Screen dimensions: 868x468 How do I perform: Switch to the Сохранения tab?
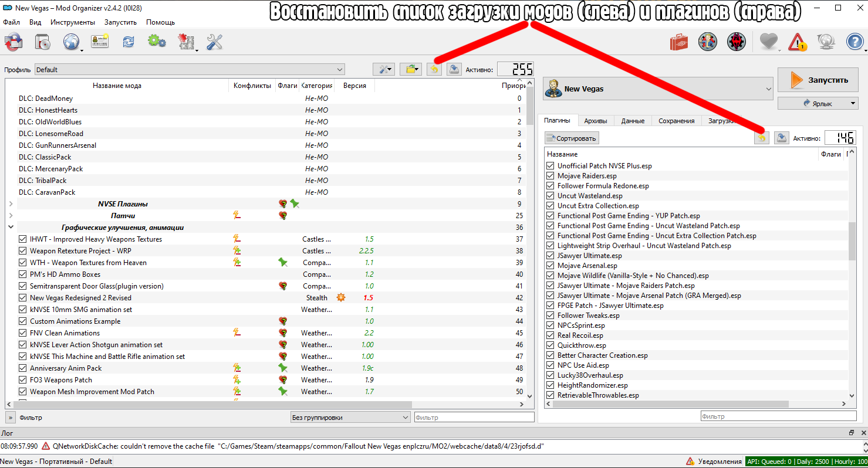(x=677, y=121)
